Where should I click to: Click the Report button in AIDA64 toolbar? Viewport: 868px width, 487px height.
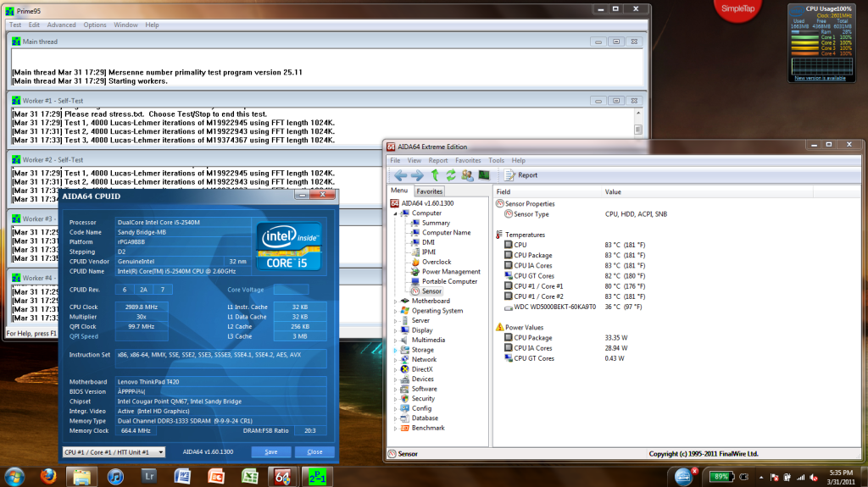point(521,174)
